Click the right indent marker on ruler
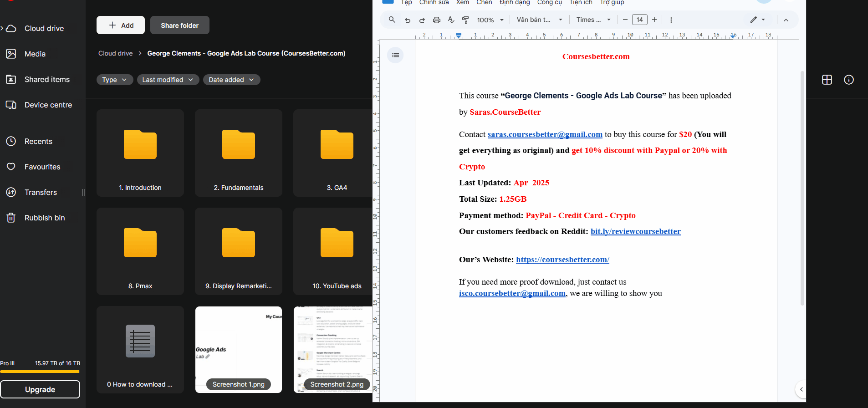This screenshot has height=408, width=868. pos(733,36)
